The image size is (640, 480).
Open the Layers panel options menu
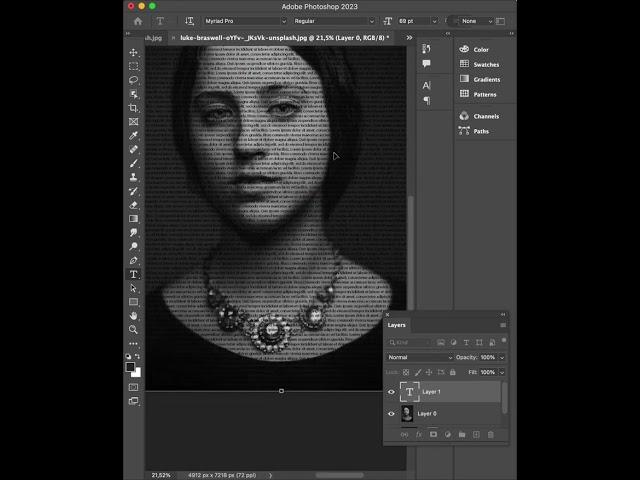pos(503,325)
